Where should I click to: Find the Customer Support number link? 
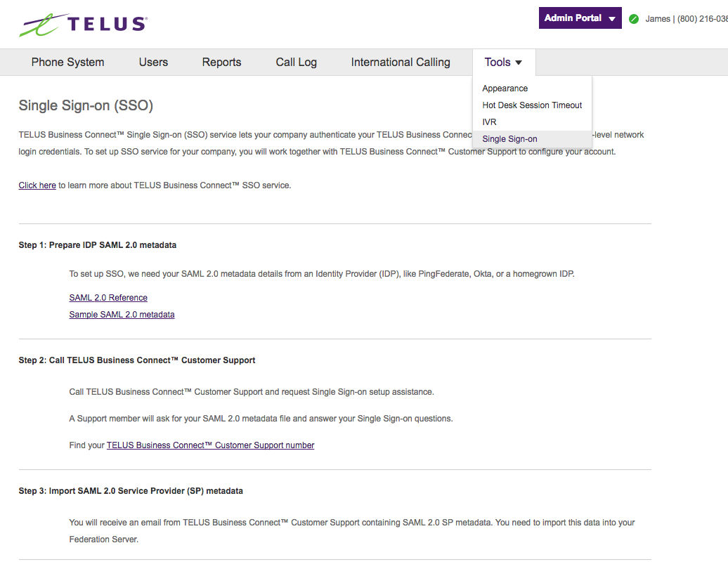coord(210,445)
